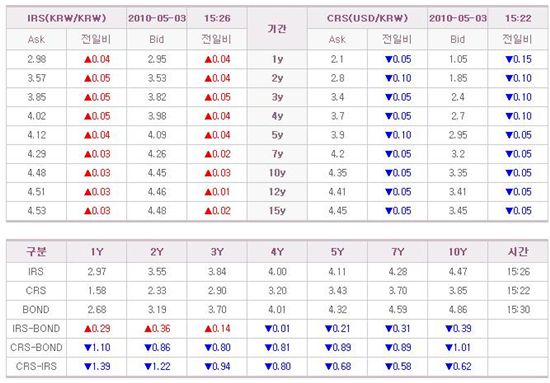Viewport: 550px width, 383px height.
Task: Select the BOND row label
Action: pos(36,310)
